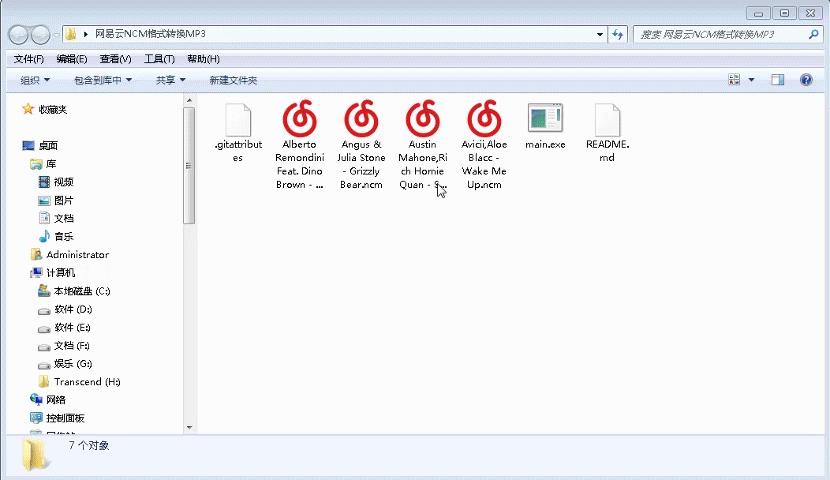Expand the 包含到库中 dropdown
The height and width of the screenshot is (480, 830).
(x=103, y=80)
